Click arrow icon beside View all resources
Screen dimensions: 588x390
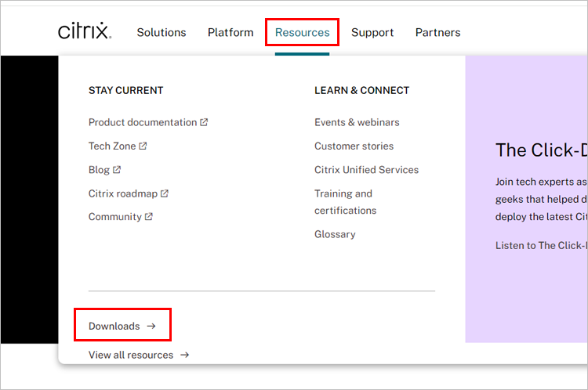(184, 355)
